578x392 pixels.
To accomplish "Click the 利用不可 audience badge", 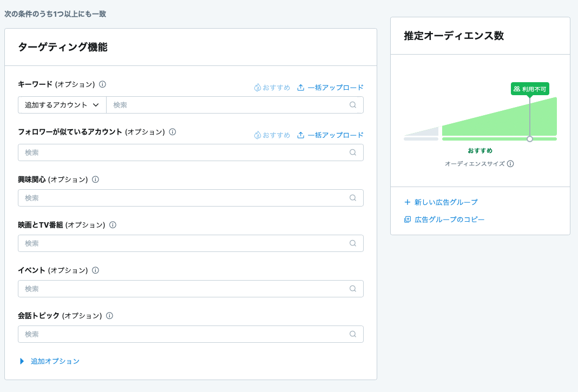I will [530, 89].
